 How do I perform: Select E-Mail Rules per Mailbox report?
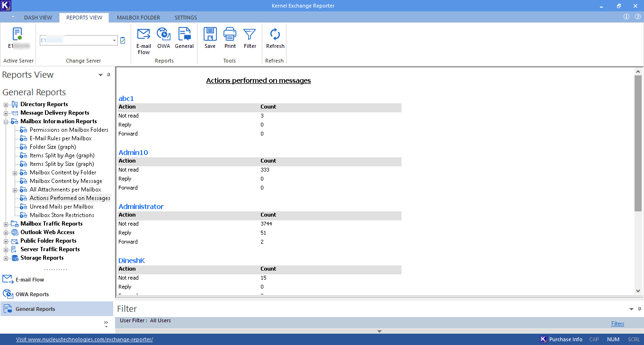tap(61, 138)
